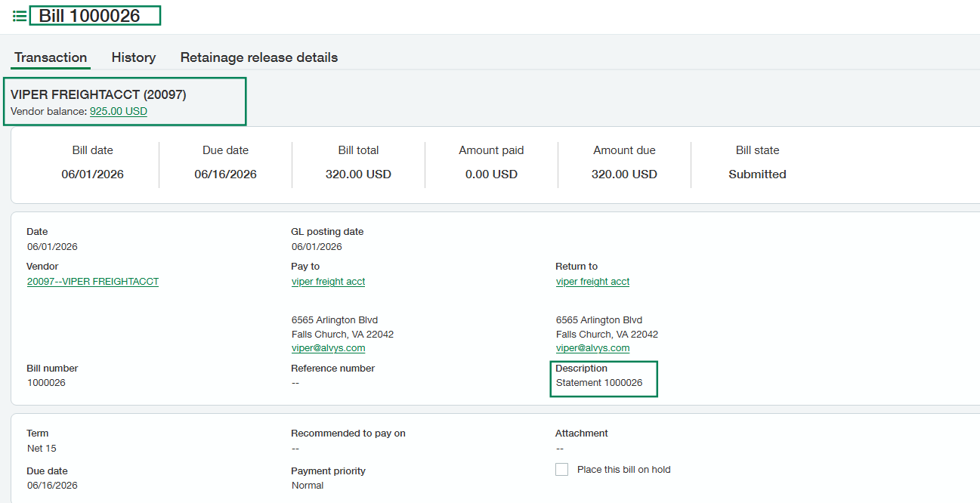Image resolution: width=980 pixels, height=503 pixels.
Task: Open vendor balance 925.00 USD link
Action: 119,111
